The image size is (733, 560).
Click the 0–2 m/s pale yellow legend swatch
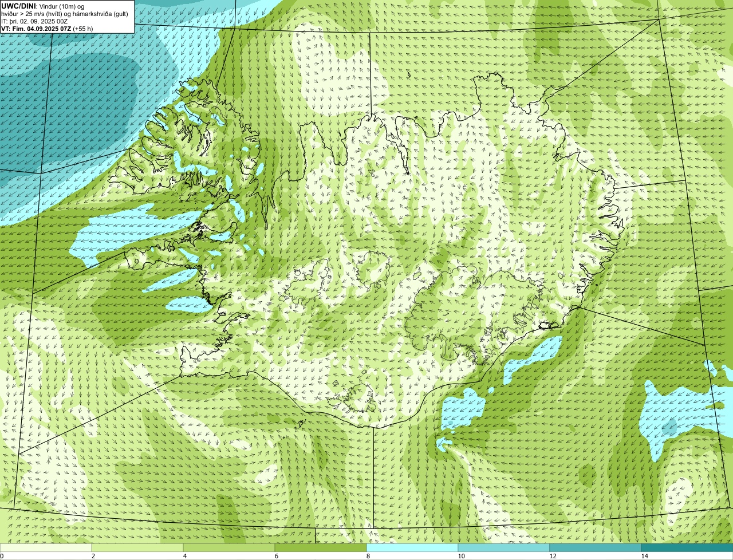46,547
